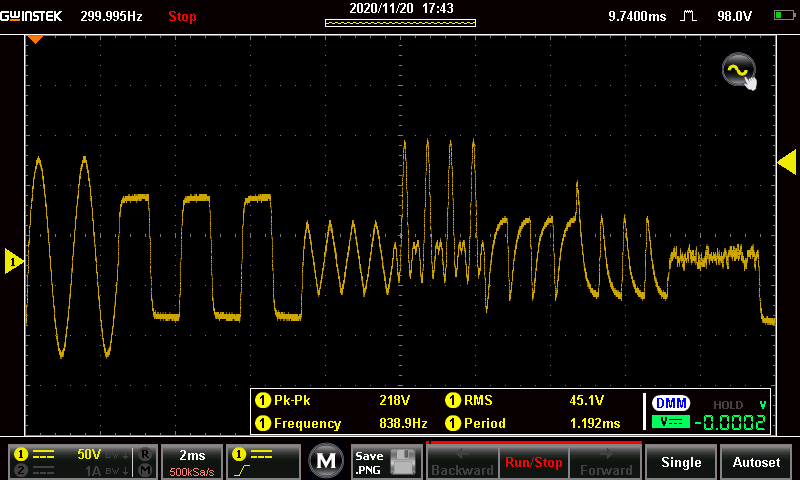Click the 299.995Hz trigger frequency readout
Viewport: 800px width, 480px height.
tap(111, 16)
